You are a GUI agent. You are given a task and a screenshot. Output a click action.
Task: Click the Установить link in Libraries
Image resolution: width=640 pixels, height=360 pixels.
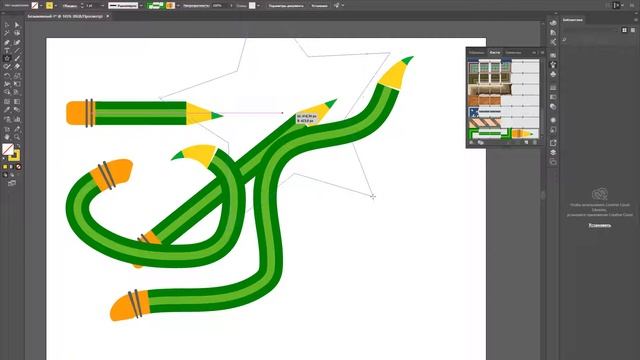pyautogui.click(x=600, y=225)
